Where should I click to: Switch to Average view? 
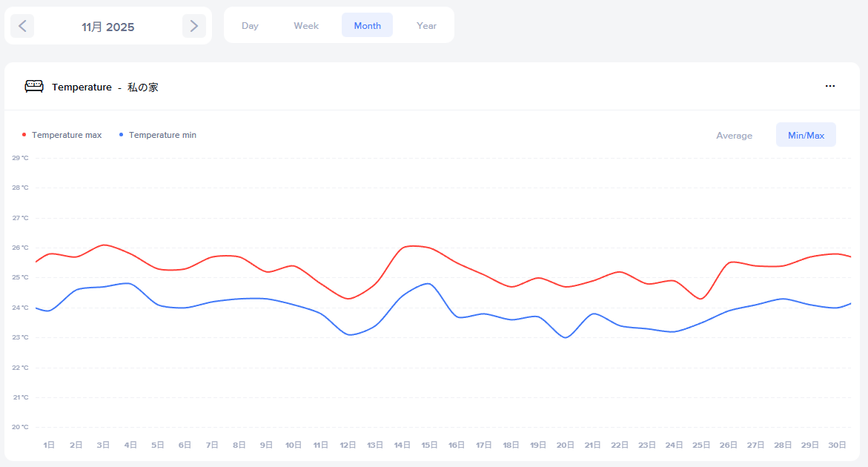[734, 135]
